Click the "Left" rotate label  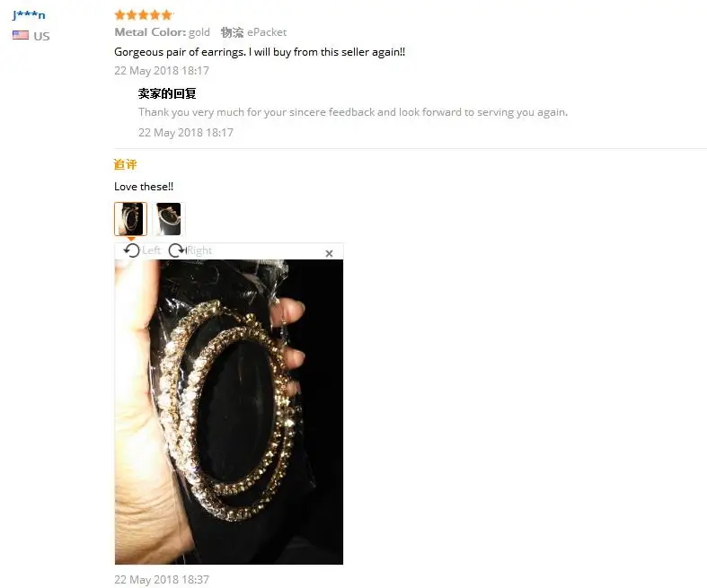tap(151, 250)
